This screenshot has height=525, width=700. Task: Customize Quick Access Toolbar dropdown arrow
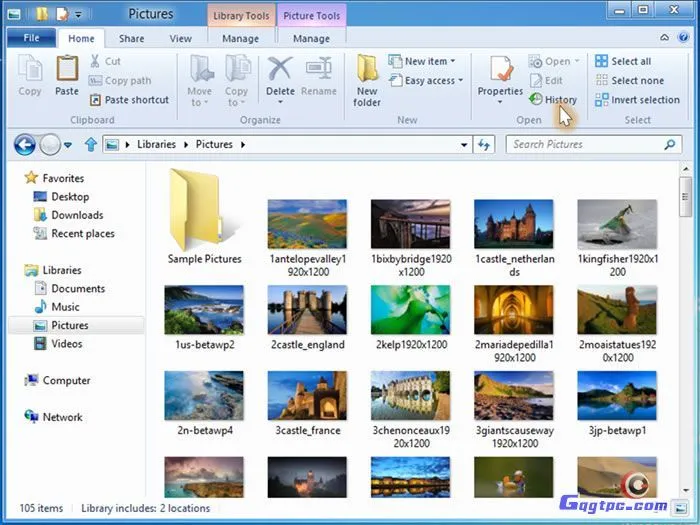pyautogui.click(x=79, y=15)
